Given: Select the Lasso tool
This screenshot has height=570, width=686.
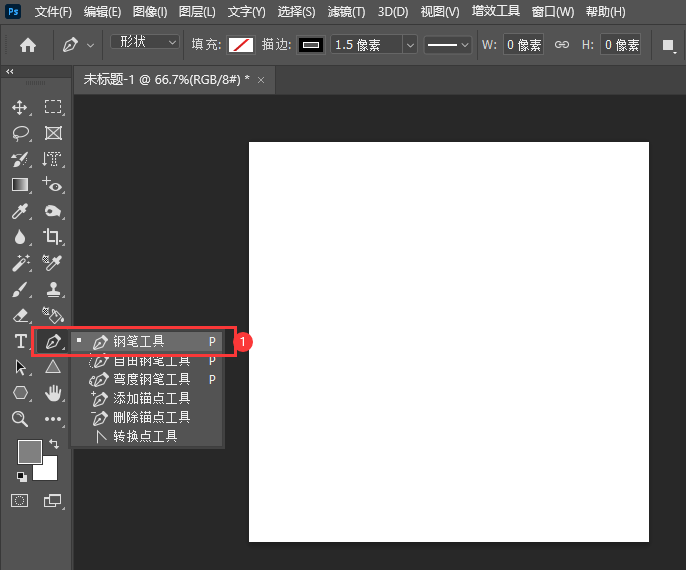Looking at the screenshot, I should tap(20, 133).
